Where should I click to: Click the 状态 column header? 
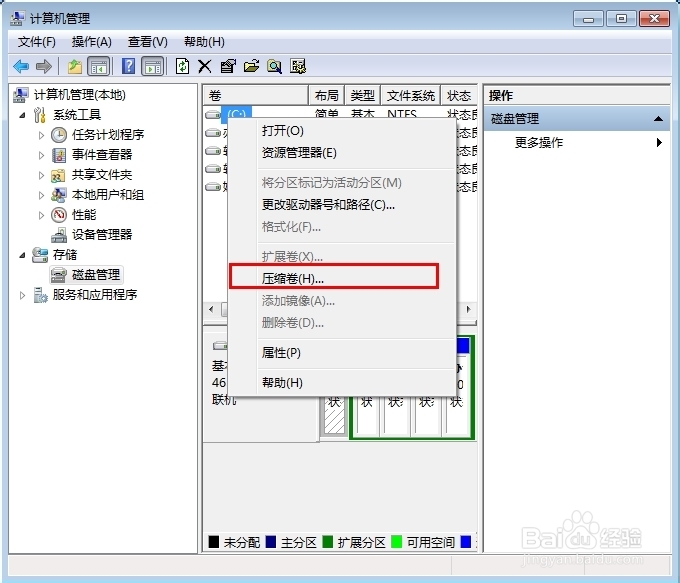click(459, 95)
